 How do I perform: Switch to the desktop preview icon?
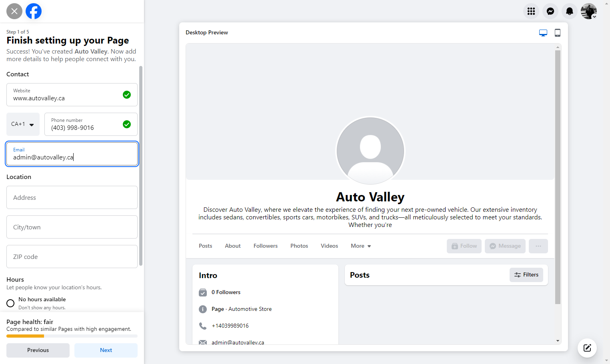(543, 33)
